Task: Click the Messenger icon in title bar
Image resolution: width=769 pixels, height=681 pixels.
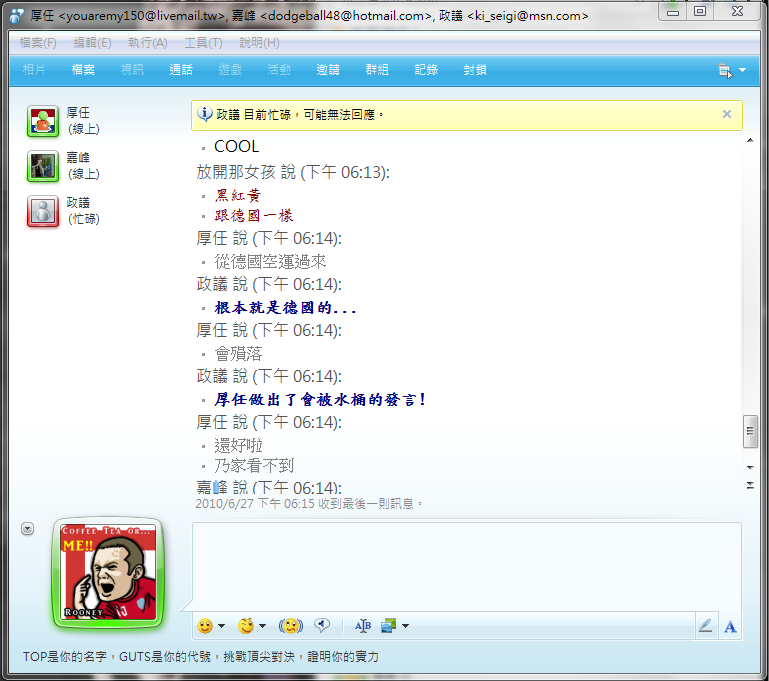Action: pyautogui.click(x=17, y=16)
